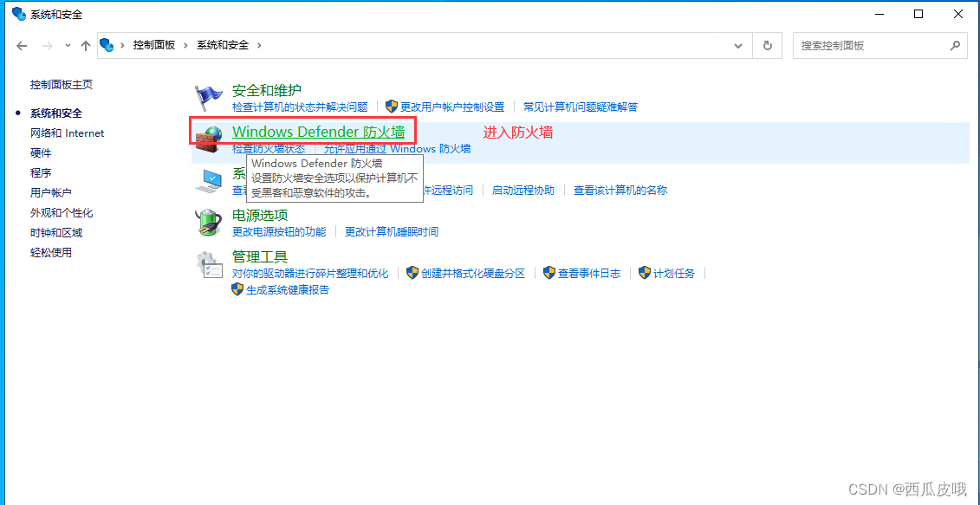Viewport: 980px width, 505px height.
Task: Open the Power Options battery icon
Action: pyautogui.click(x=208, y=222)
